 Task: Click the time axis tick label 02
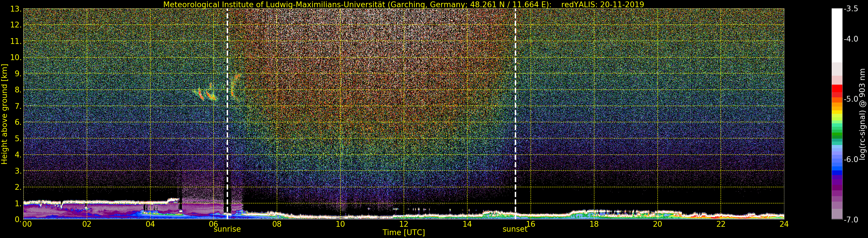click(x=87, y=224)
